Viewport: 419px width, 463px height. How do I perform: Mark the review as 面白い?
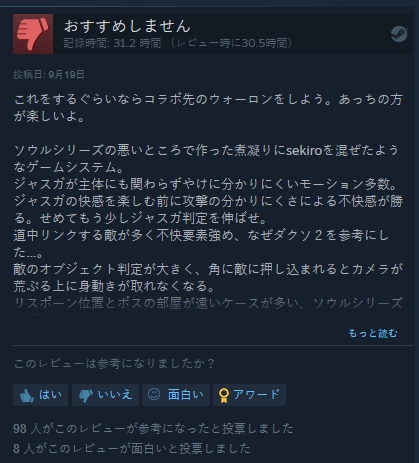point(176,395)
